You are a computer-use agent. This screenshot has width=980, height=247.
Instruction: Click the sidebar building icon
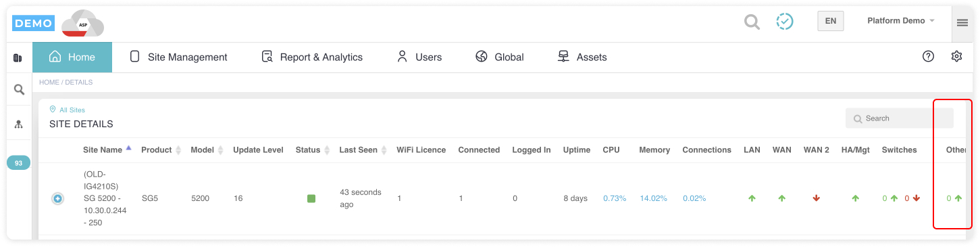pos(18,58)
